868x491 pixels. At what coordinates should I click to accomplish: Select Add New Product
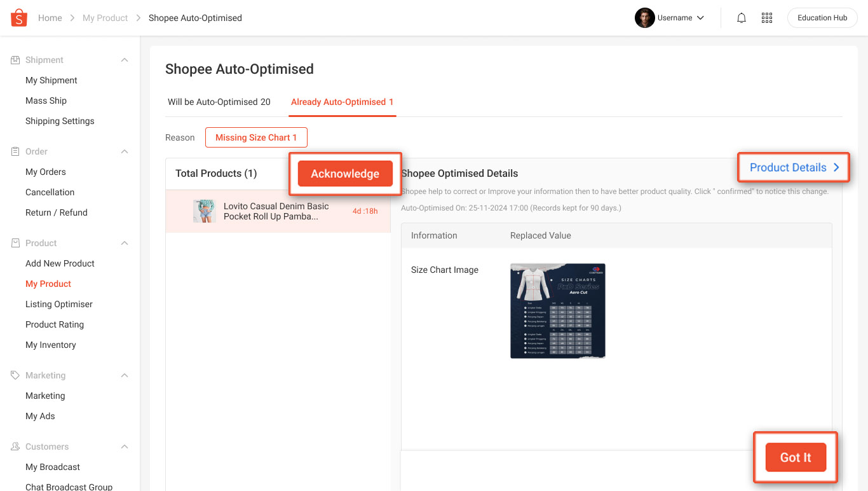[x=60, y=263]
